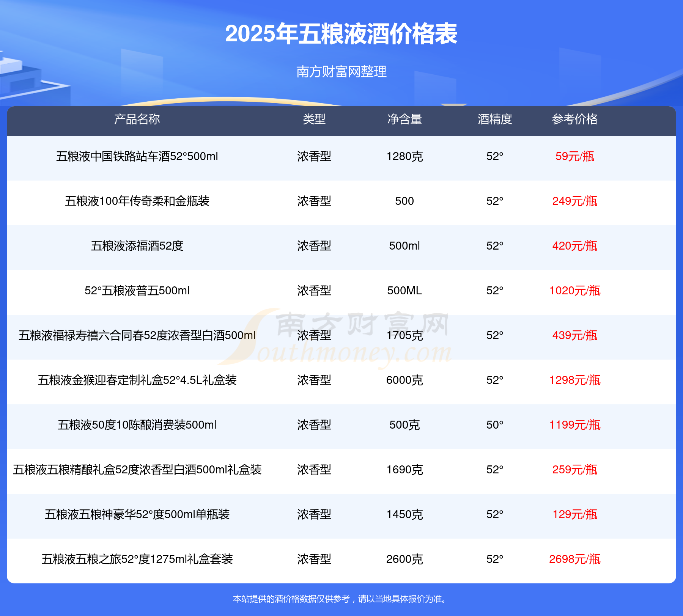Select the net content "2600克"
The width and height of the screenshot is (683, 616).
click(x=404, y=559)
